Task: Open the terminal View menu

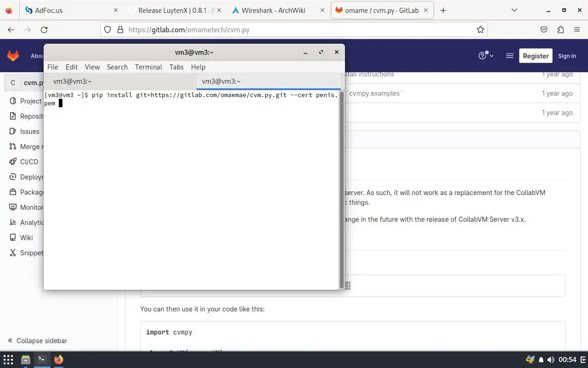Action: click(x=92, y=67)
